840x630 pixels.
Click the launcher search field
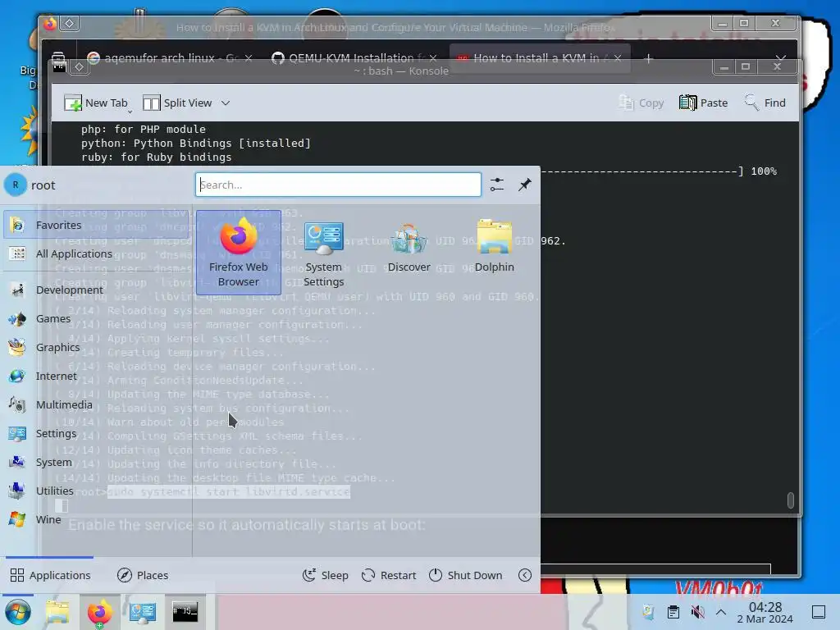coord(338,185)
